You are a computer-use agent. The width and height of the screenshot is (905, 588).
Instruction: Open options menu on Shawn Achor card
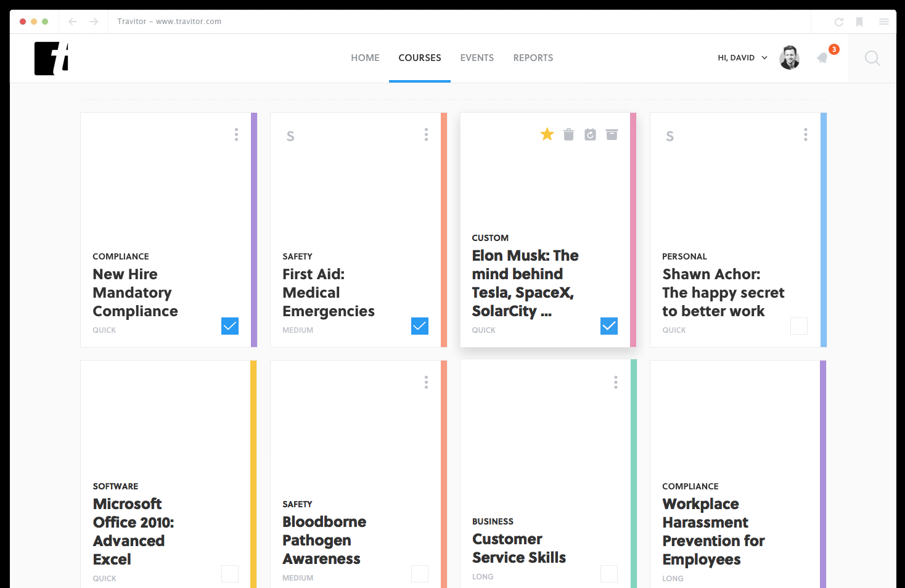(806, 134)
